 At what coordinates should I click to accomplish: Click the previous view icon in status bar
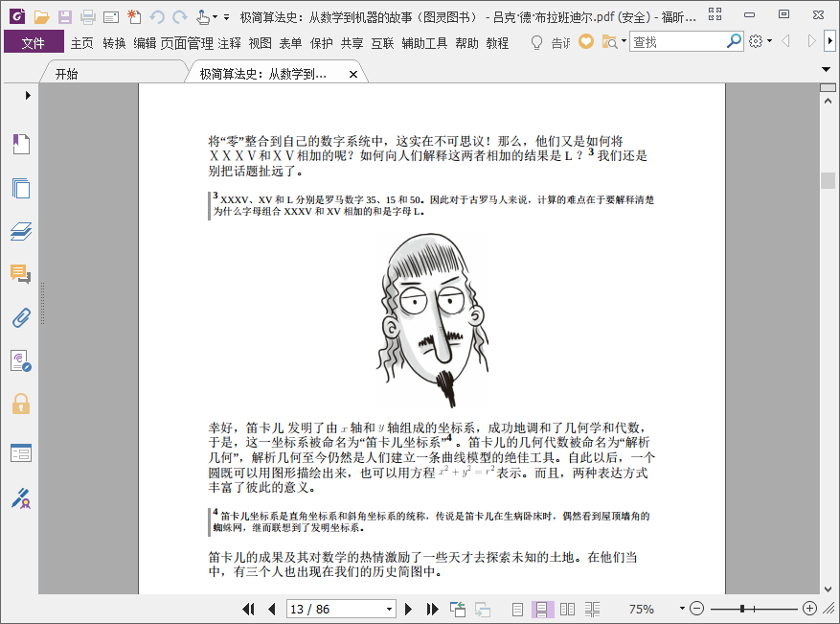click(458, 609)
